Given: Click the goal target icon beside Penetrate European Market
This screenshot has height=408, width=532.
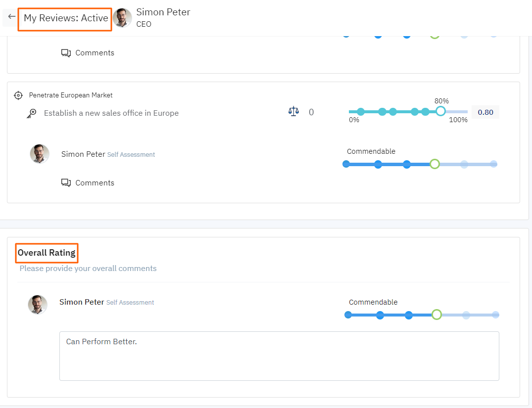Looking at the screenshot, I should (18, 95).
